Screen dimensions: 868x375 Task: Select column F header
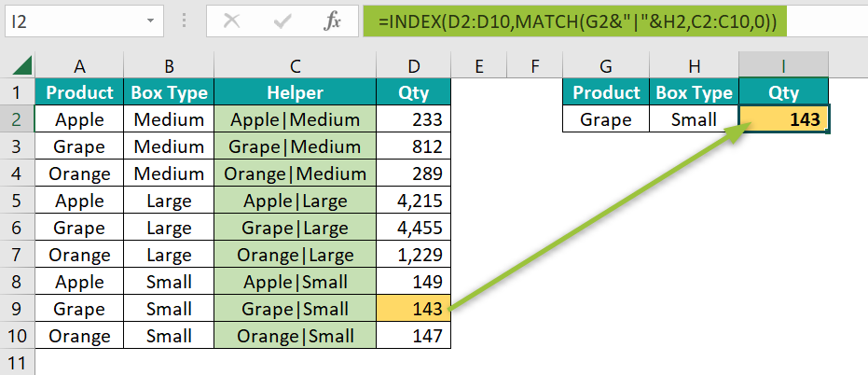(x=535, y=66)
